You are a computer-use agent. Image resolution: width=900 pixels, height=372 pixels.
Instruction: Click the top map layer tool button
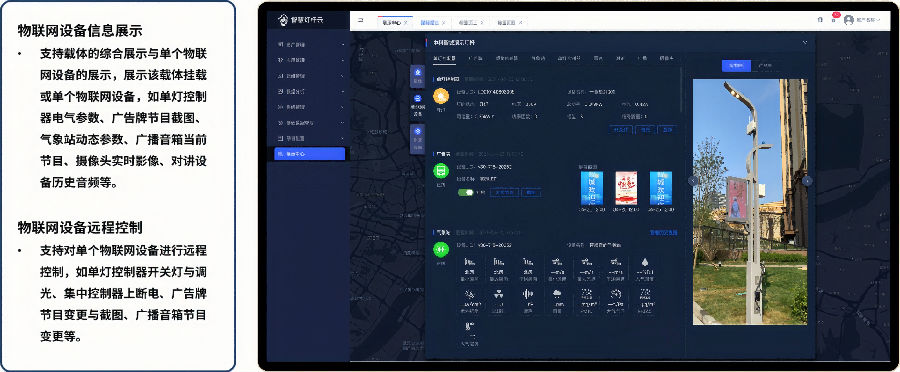pos(417,76)
